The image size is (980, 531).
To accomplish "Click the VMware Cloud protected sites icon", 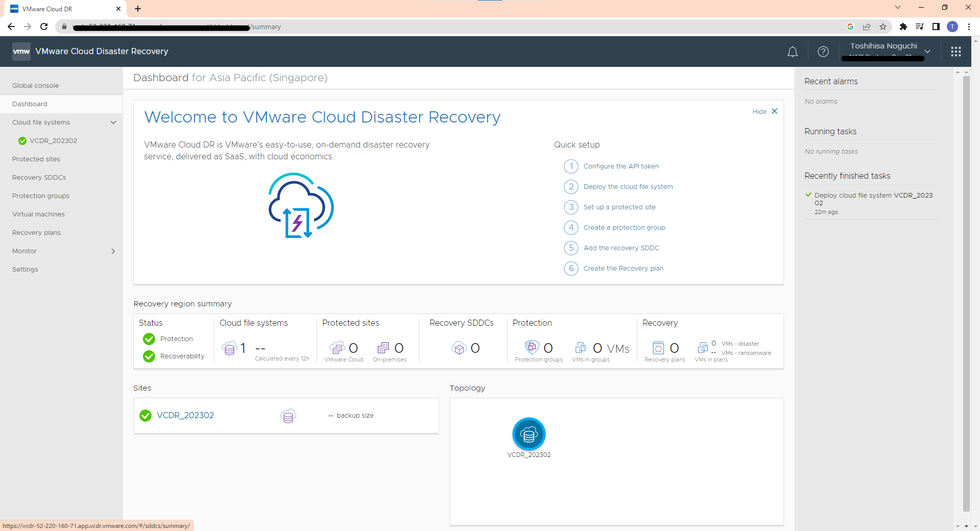I will tap(337, 348).
